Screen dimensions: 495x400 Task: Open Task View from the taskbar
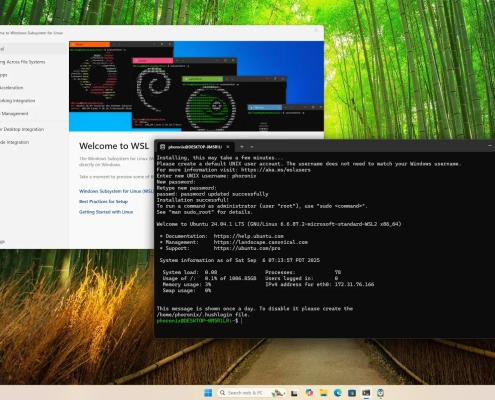pos(294,393)
